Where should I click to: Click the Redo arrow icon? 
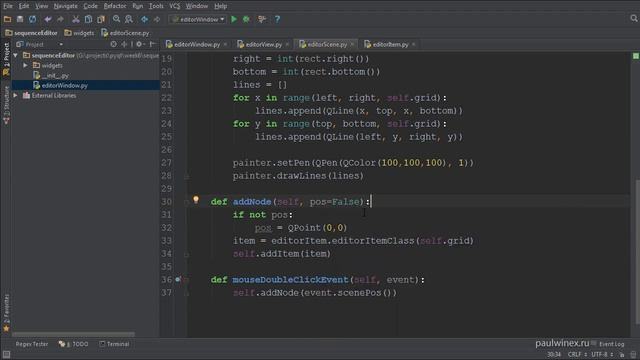(x=60, y=19)
